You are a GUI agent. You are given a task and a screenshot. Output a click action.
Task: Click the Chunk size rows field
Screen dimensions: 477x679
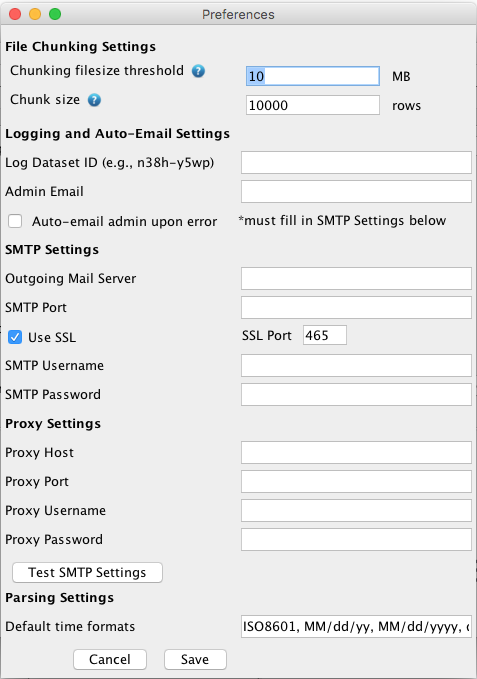(x=313, y=105)
